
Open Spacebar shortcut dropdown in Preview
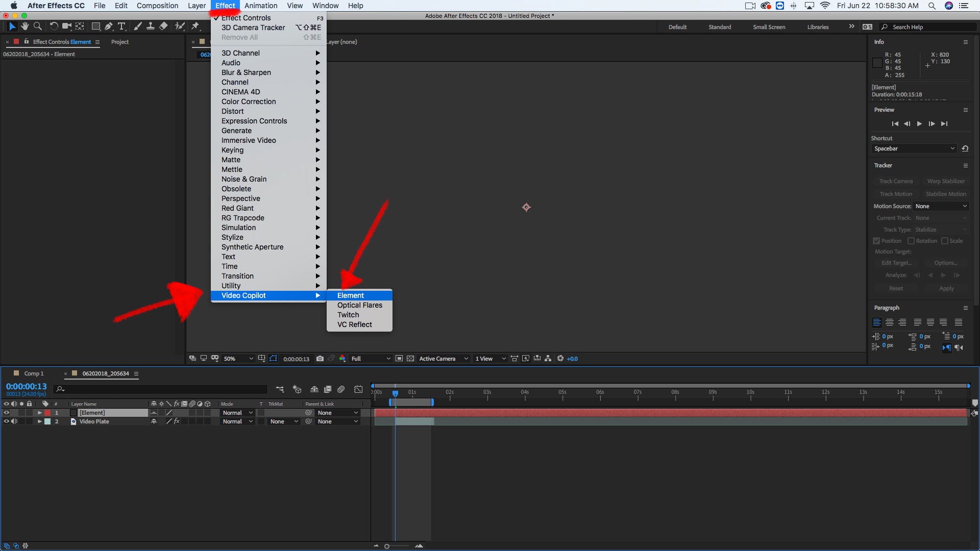click(x=914, y=148)
